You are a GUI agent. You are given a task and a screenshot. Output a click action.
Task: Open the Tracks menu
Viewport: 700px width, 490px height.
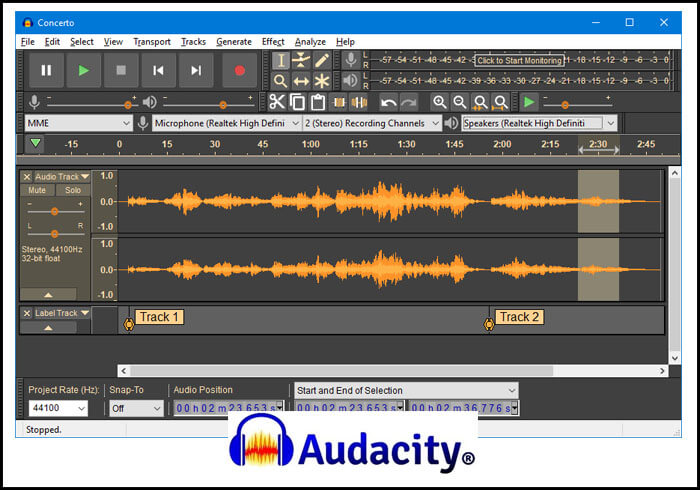pos(193,42)
